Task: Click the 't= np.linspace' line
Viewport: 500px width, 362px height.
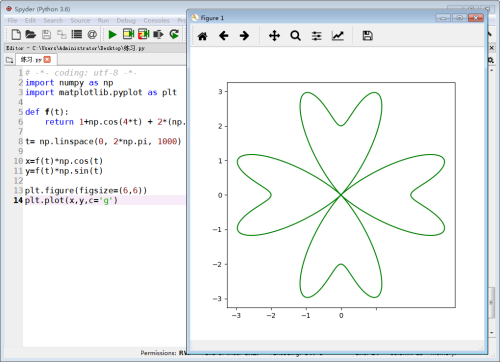Action: click(103, 141)
